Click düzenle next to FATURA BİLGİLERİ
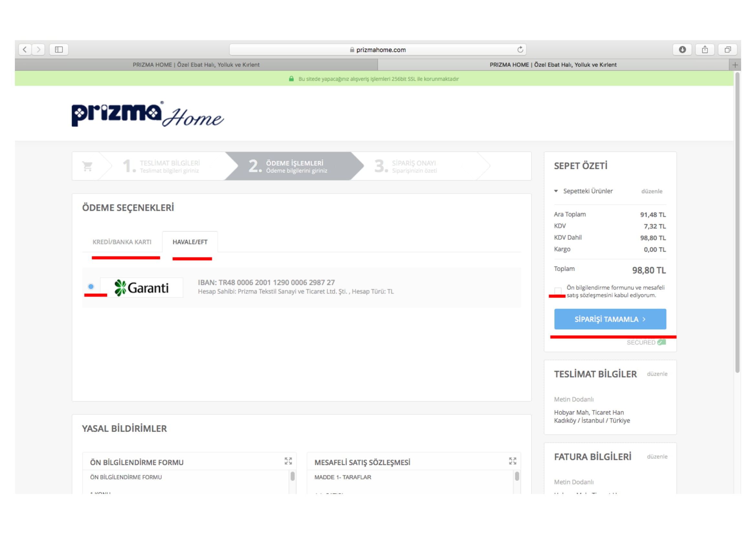Image resolution: width=756 pixels, height=534 pixels. click(657, 457)
